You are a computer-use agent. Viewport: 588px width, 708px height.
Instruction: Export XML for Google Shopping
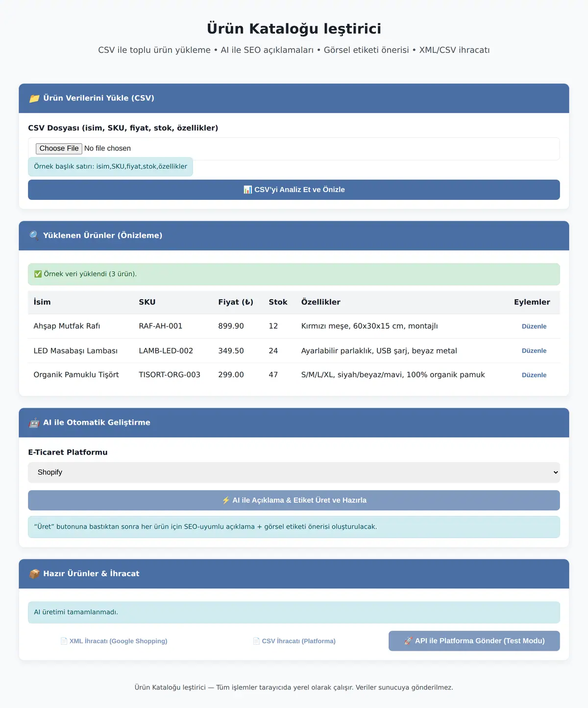pyautogui.click(x=114, y=641)
